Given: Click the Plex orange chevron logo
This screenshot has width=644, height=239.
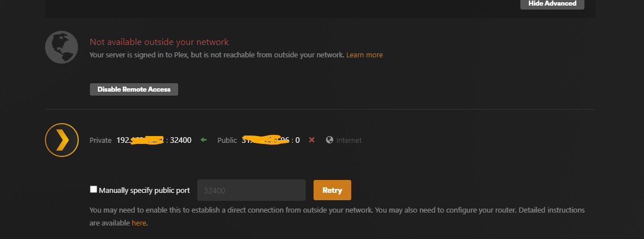Looking at the screenshot, I should point(61,139).
